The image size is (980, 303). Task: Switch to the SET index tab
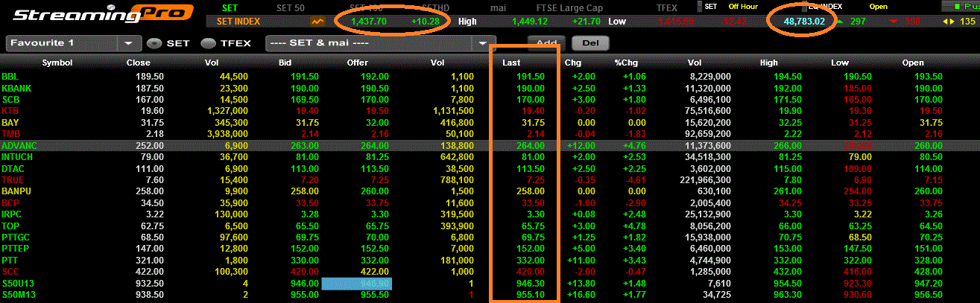(230, 7)
